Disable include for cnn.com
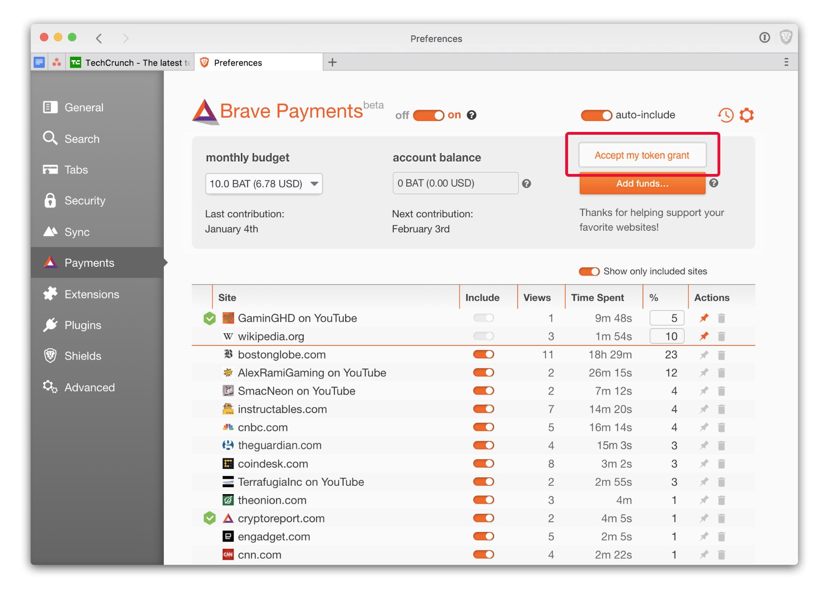Image resolution: width=840 pixels, height=616 pixels. 483,554
